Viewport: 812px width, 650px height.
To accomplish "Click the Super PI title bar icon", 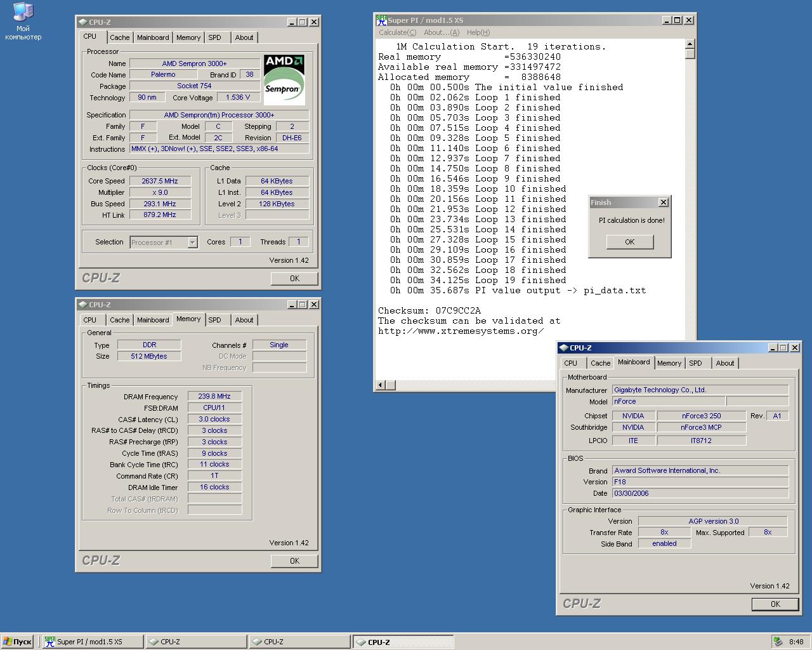I will [x=381, y=20].
